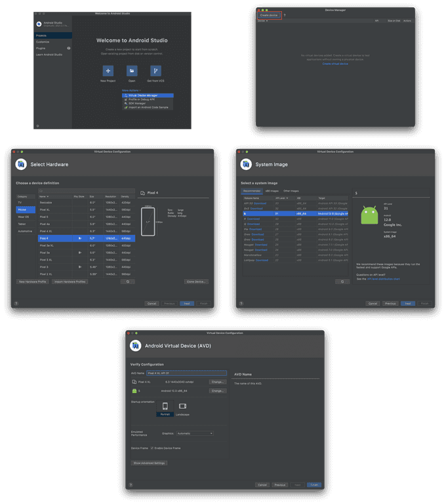Sort system images by API Level arrow
This screenshot has width=446, height=504.
[x=287, y=198]
